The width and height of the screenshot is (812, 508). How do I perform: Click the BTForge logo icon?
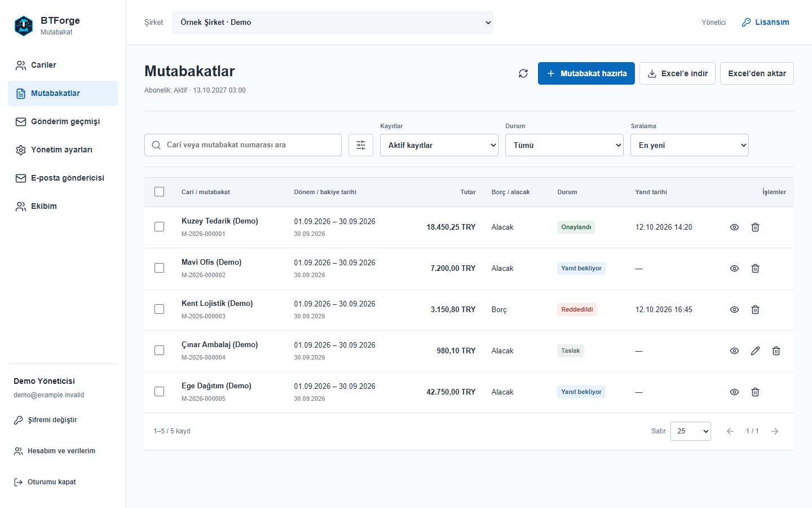(24, 26)
